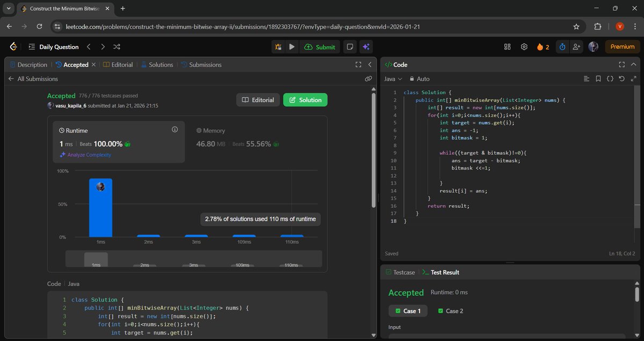This screenshot has width=644, height=341.
Task: Run code with the play icon
Action: point(292,47)
